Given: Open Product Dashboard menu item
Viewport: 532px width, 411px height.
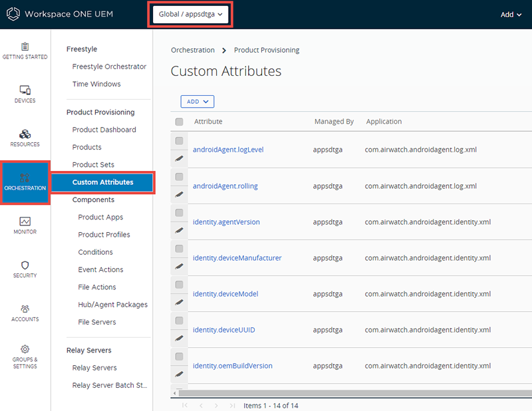Looking at the screenshot, I should click(x=104, y=130).
